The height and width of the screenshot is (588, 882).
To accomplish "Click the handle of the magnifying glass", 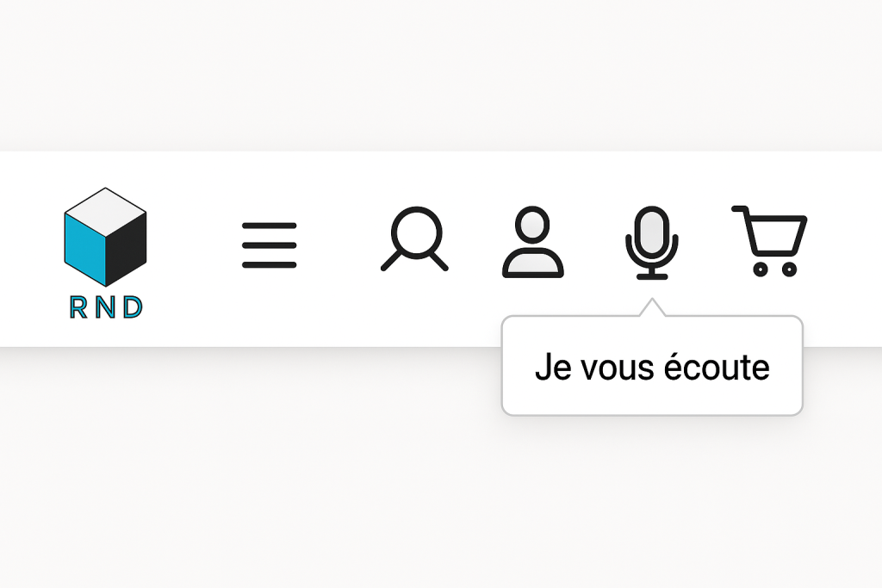I will (438, 259).
